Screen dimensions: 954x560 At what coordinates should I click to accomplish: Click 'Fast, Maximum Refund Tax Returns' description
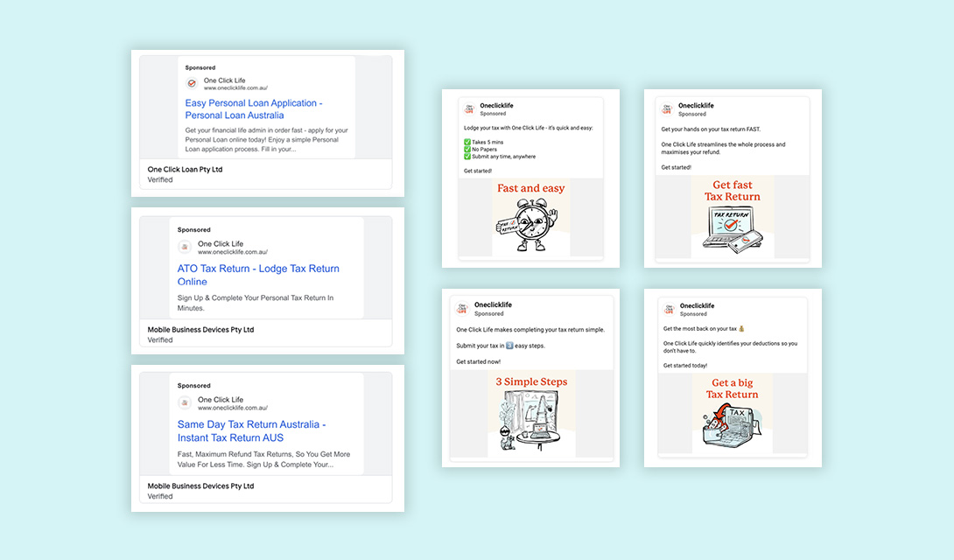(263, 459)
